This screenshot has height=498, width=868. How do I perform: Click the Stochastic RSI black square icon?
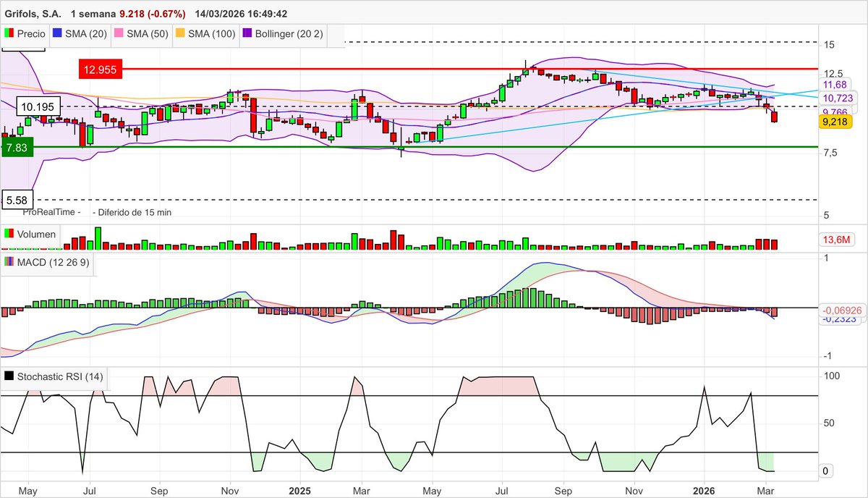click(x=9, y=376)
